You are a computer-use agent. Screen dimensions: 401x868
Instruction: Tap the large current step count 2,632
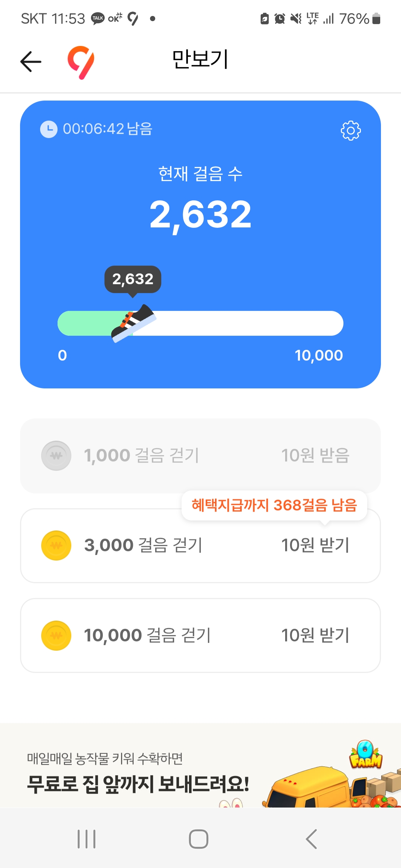tap(200, 214)
